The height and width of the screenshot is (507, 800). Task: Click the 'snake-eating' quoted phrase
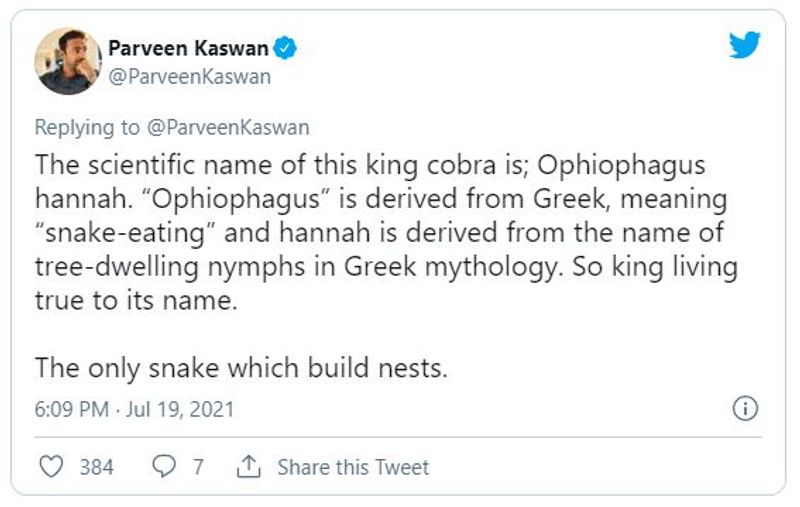[x=125, y=233]
